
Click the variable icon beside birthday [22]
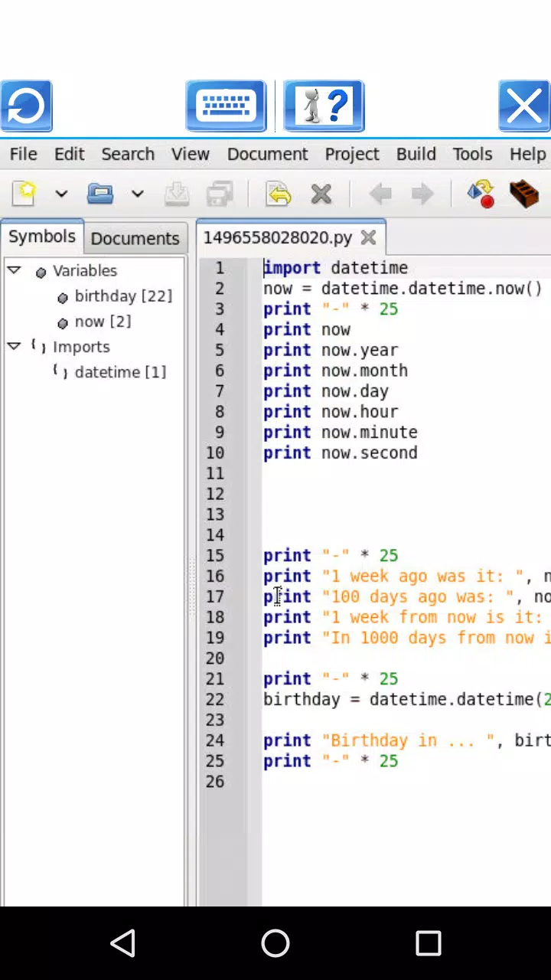tap(63, 298)
